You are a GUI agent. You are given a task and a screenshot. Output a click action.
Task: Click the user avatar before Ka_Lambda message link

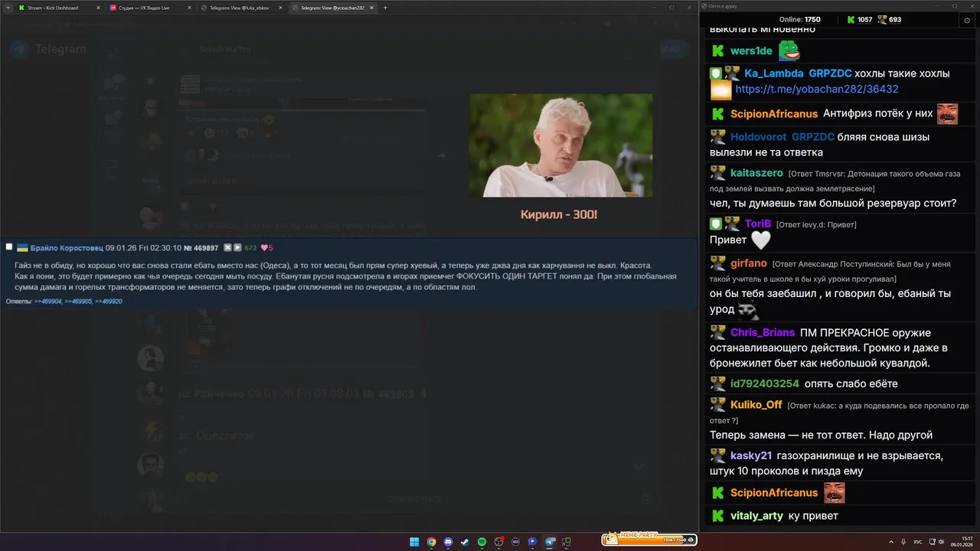pyautogui.click(x=721, y=90)
